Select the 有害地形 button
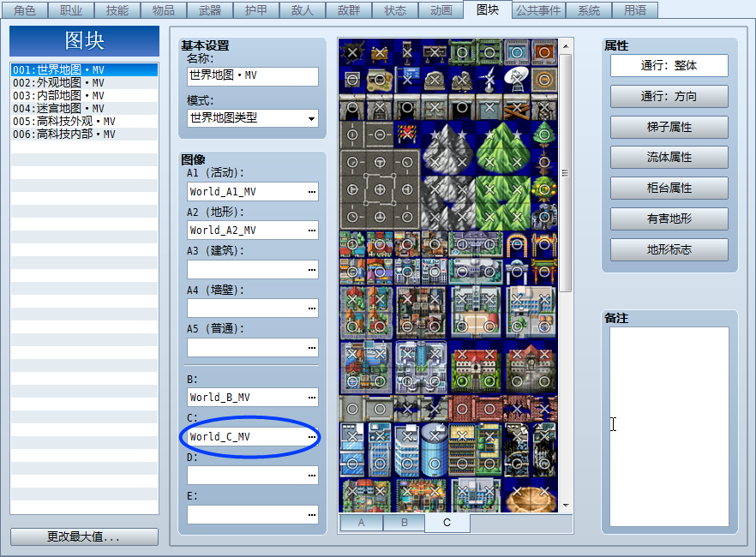756x557 pixels. click(669, 219)
